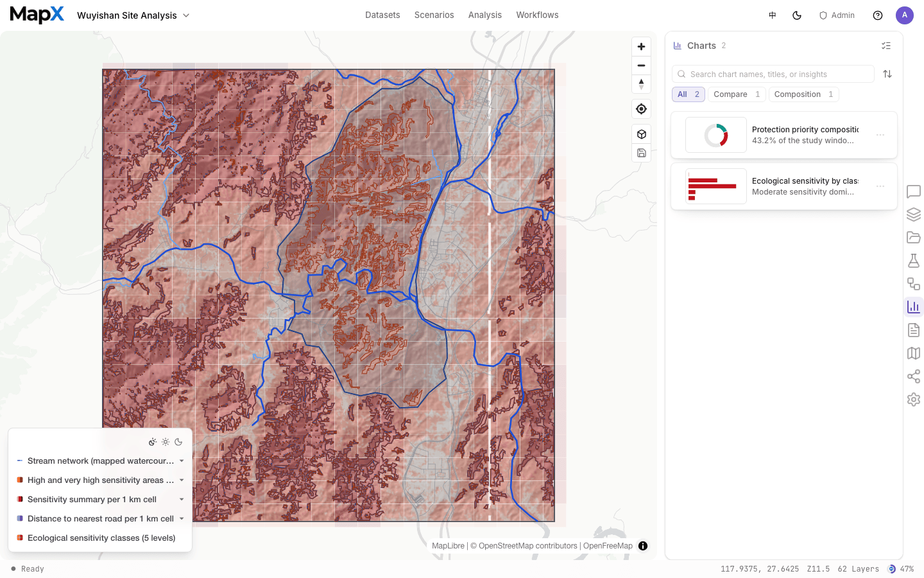Click the sort charts button
Viewport: 924px width, 578px height.
(x=887, y=74)
